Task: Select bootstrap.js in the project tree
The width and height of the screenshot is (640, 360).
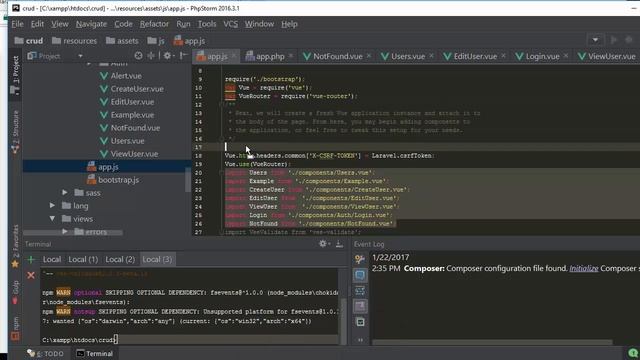Action: pos(113,180)
